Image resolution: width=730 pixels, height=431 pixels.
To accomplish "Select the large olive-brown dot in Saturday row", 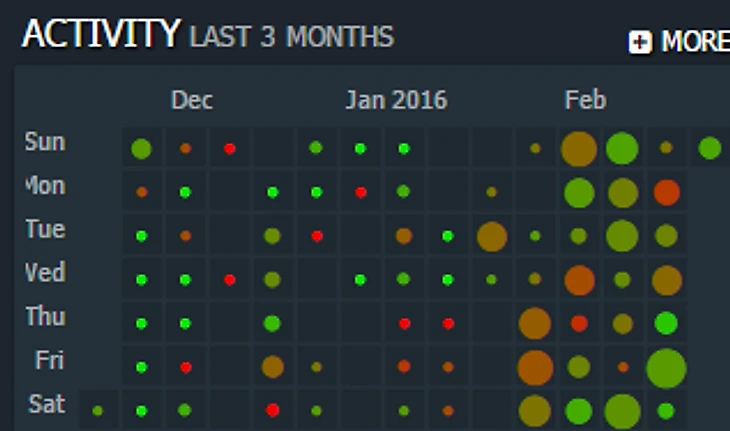I will tap(534, 411).
